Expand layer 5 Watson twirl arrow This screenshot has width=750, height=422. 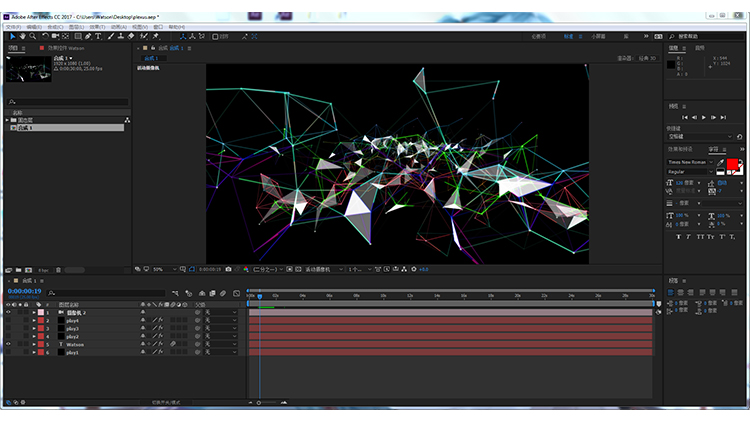click(34, 344)
